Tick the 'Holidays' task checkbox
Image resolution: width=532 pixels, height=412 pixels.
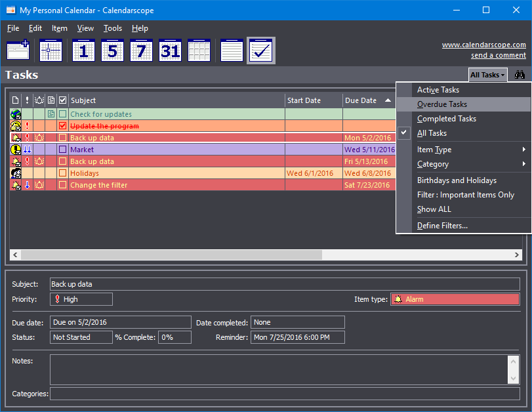coord(62,173)
